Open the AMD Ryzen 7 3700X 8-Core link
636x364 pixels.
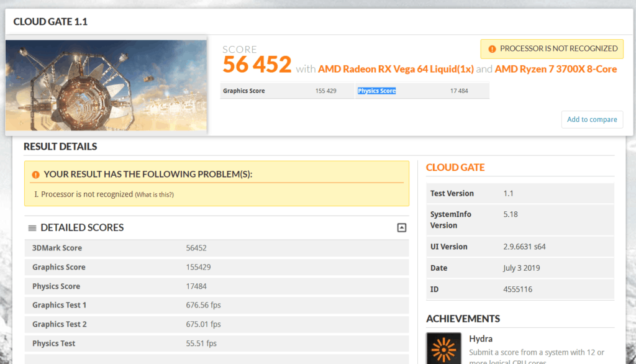coord(555,69)
